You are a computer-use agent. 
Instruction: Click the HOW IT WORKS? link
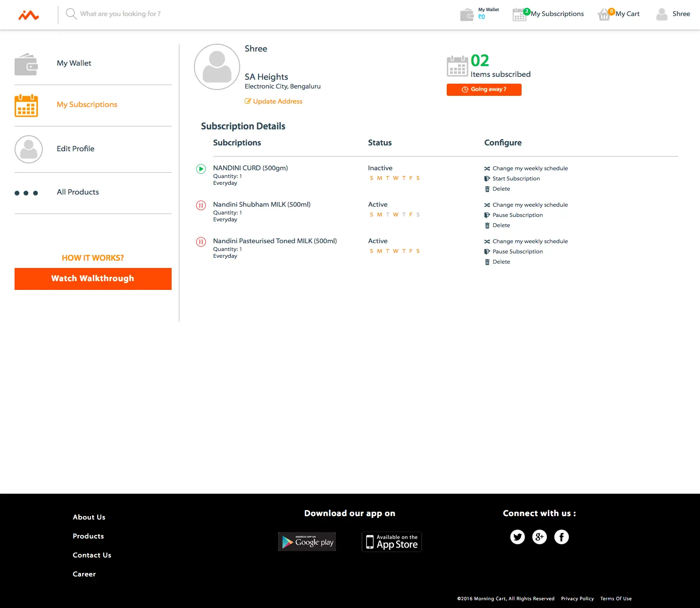pyautogui.click(x=93, y=258)
